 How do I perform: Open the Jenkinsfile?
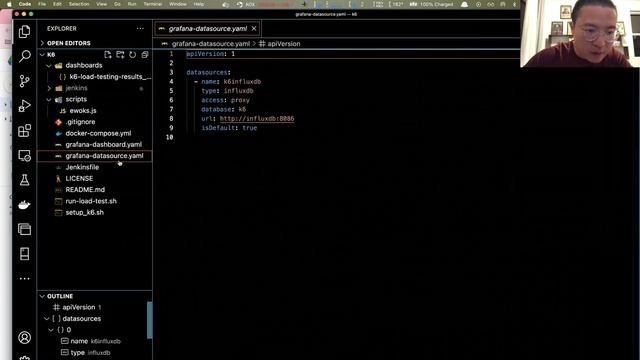click(x=82, y=167)
